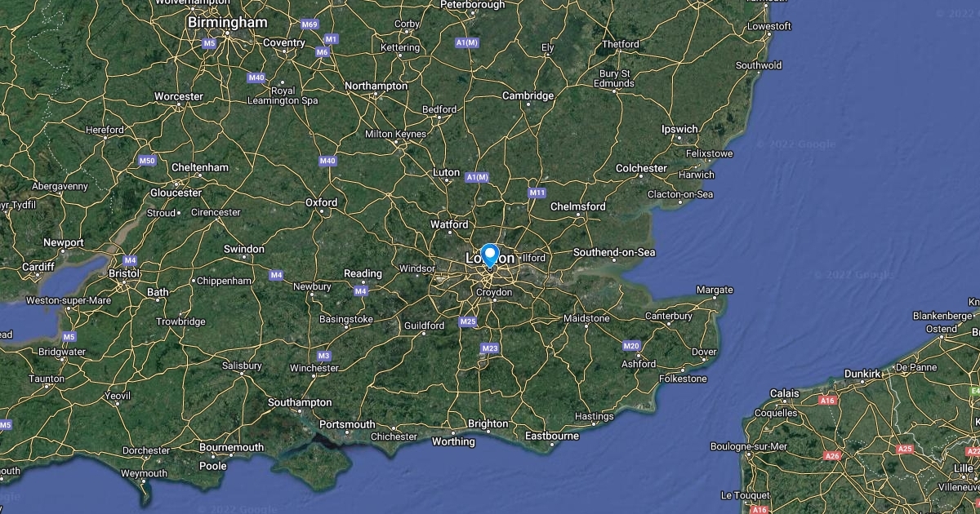Viewport: 980px width, 514px height.
Task: Click the M50 motorway shield
Action: 147,161
